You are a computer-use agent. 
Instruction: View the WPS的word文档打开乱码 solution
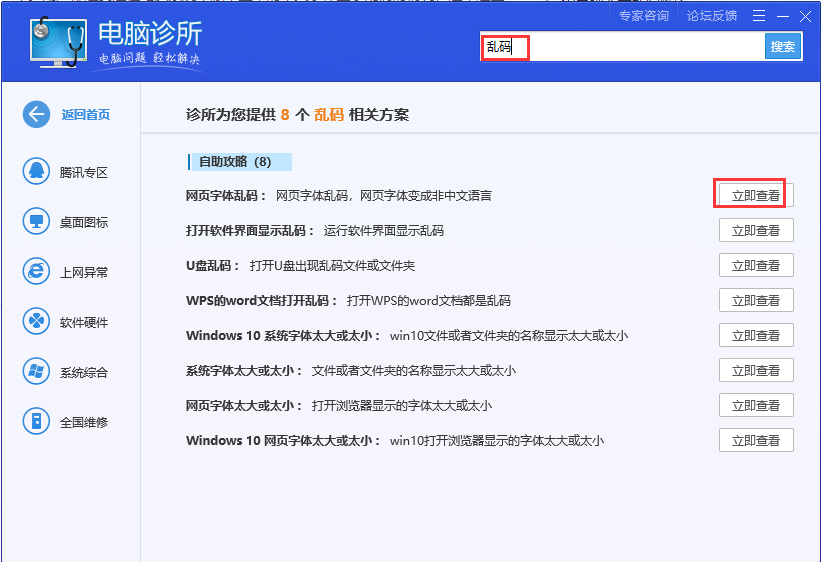pyautogui.click(x=755, y=301)
